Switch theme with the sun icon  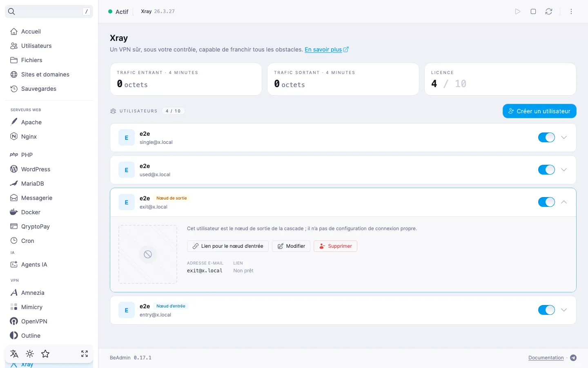(x=30, y=354)
